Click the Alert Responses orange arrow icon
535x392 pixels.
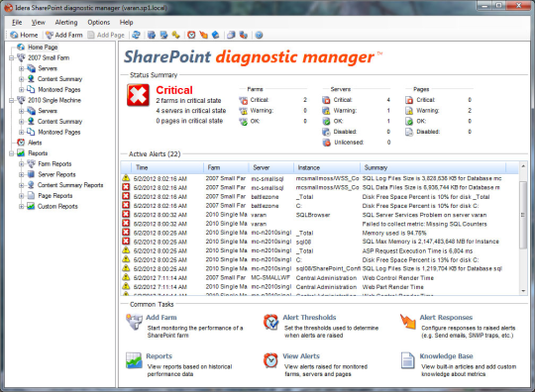tap(408, 322)
